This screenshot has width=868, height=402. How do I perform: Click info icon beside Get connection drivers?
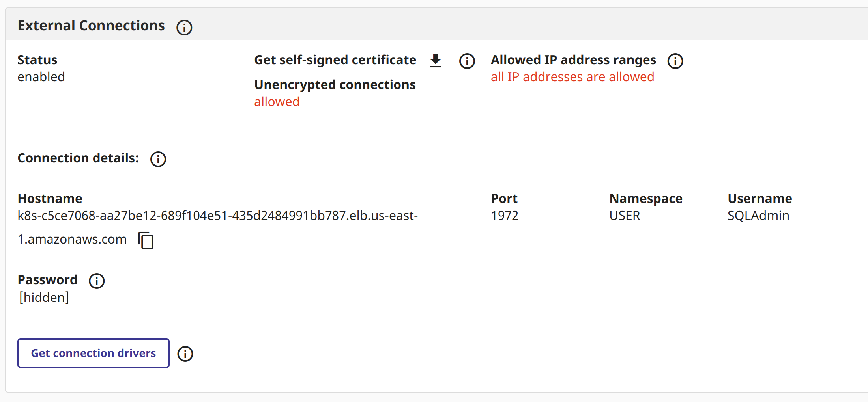185,354
